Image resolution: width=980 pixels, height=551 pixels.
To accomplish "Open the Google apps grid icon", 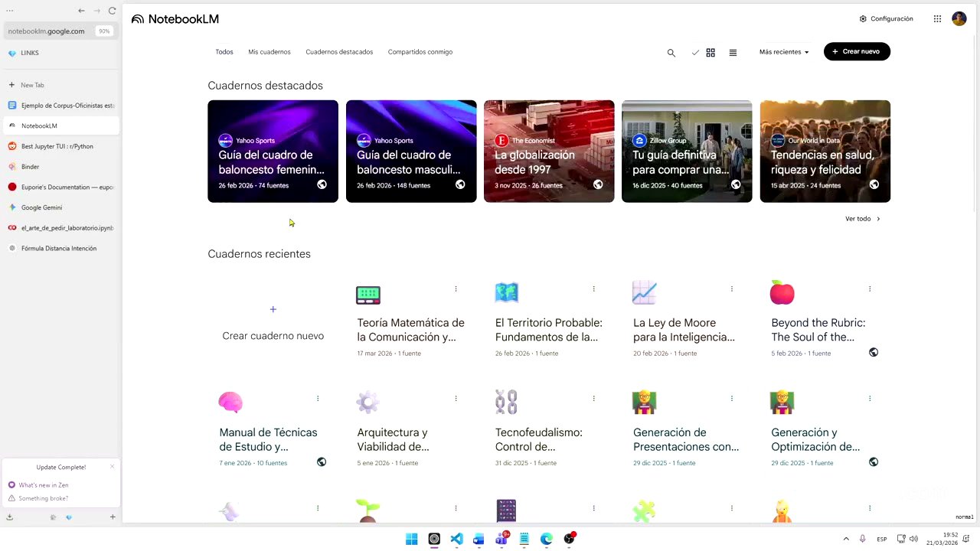I will pyautogui.click(x=937, y=19).
